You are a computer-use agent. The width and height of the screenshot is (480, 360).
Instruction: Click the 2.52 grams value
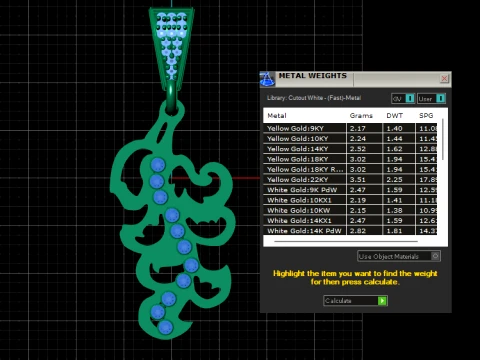(x=358, y=149)
